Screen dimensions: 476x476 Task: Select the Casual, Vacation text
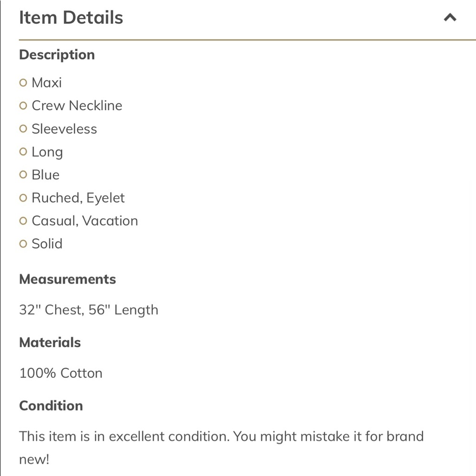pos(85,221)
